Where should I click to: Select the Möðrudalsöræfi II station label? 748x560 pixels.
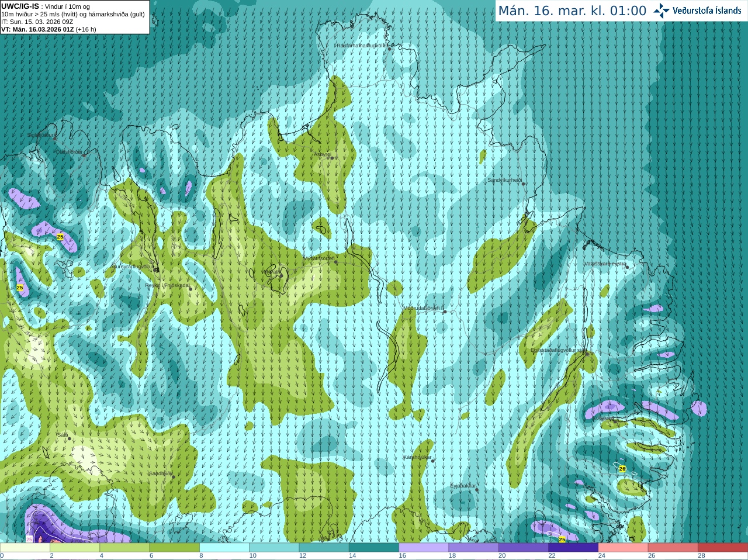point(424,308)
